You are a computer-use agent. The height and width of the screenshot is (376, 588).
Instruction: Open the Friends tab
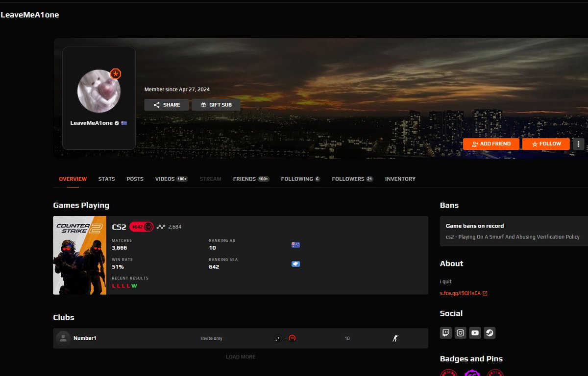tap(251, 179)
